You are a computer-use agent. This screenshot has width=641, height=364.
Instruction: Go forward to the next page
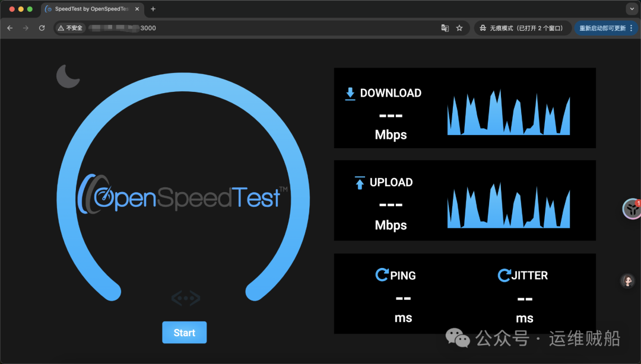pyautogui.click(x=26, y=28)
